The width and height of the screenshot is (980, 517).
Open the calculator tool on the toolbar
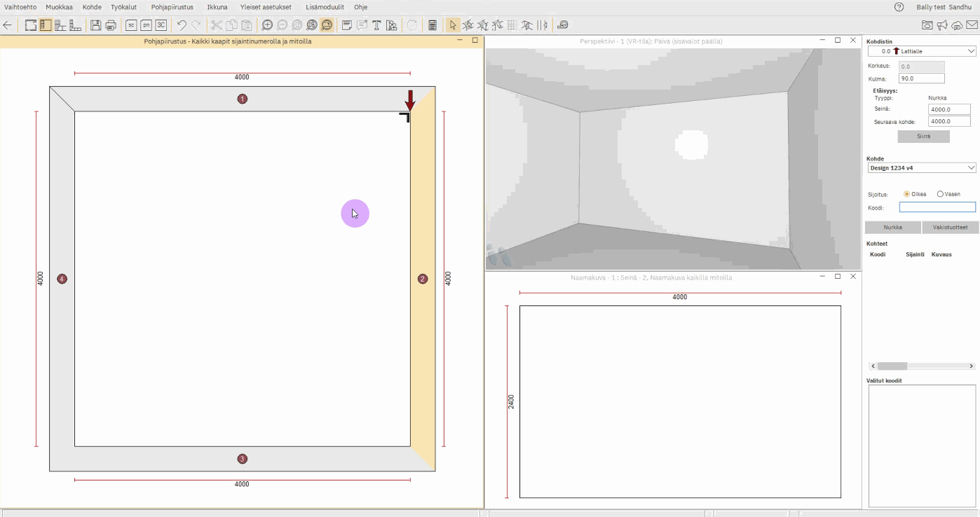433,25
